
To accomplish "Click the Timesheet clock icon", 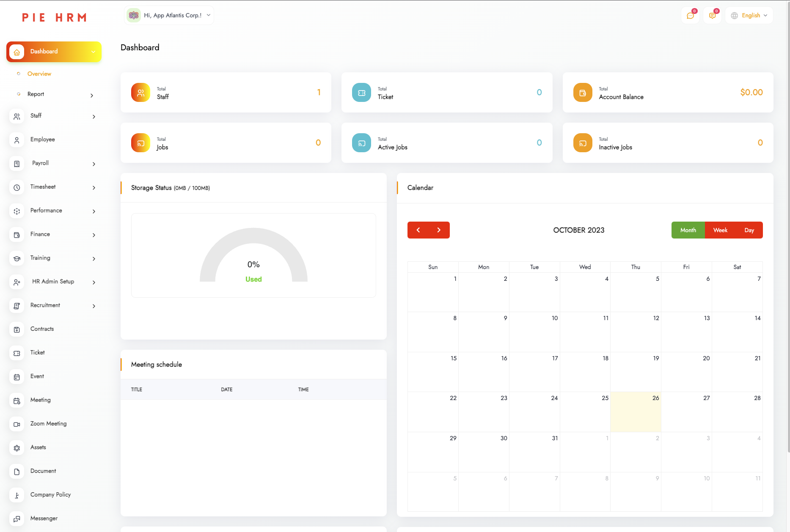I will coord(17,187).
